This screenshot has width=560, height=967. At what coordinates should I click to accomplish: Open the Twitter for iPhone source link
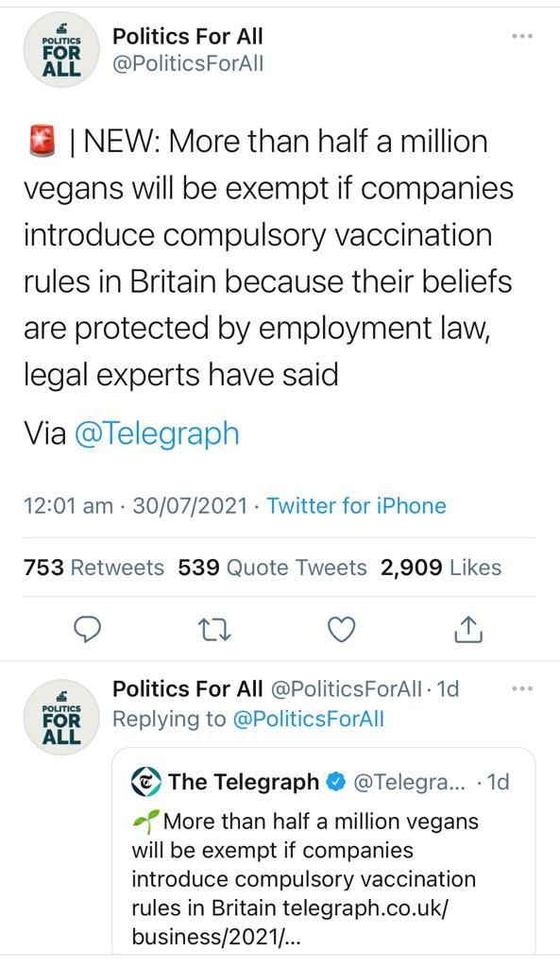coord(356,506)
